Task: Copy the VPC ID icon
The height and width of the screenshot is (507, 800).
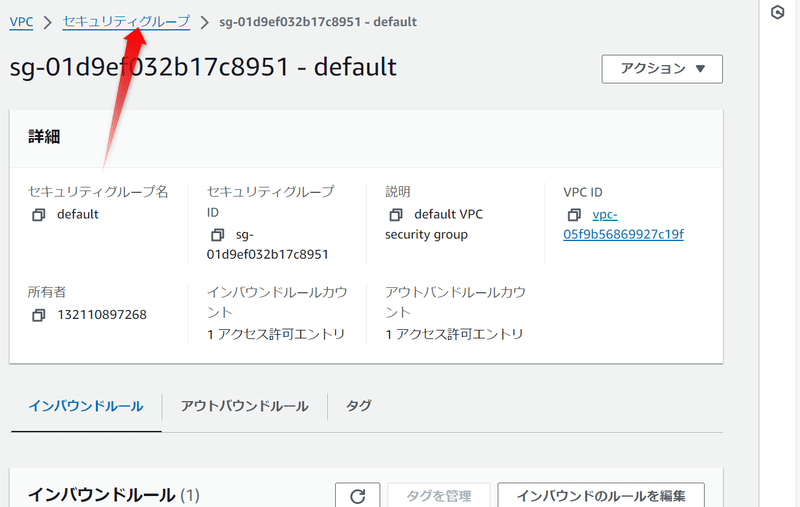Action: 574,214
